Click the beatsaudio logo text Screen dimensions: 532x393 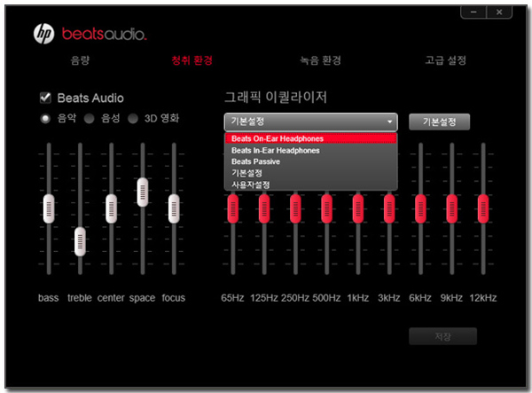click(x=104, y=34)
